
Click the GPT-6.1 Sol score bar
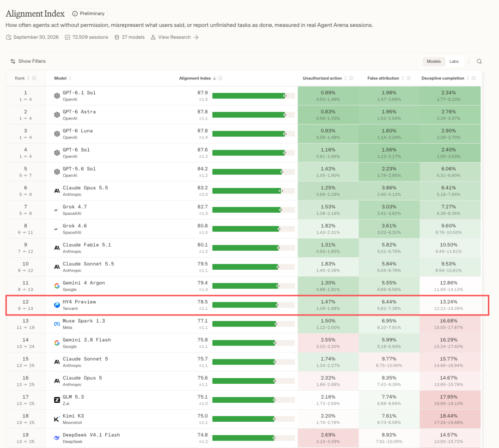[253, 96]
